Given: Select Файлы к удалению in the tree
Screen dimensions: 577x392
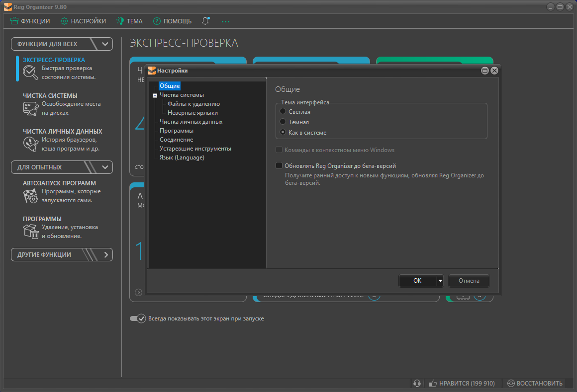Looking at the screenshot, I should pos(193,104).
